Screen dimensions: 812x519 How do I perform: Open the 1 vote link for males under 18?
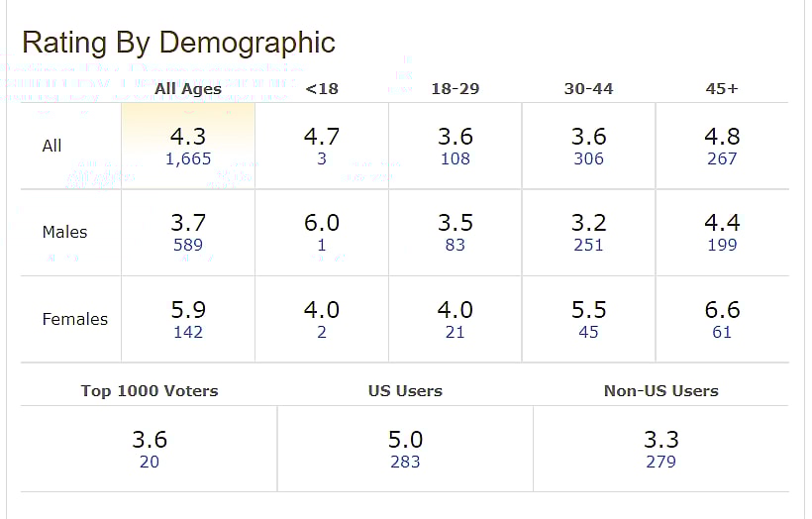(322, 245)
